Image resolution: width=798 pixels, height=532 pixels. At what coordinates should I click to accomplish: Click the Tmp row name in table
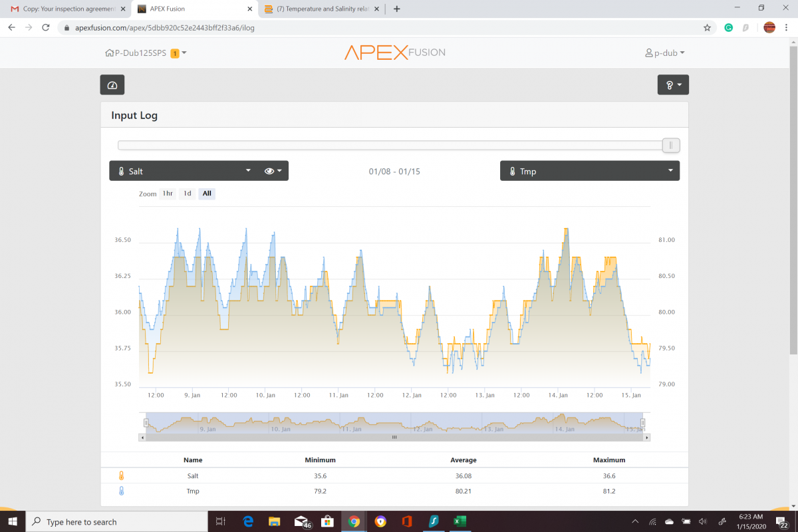[193, 491]
